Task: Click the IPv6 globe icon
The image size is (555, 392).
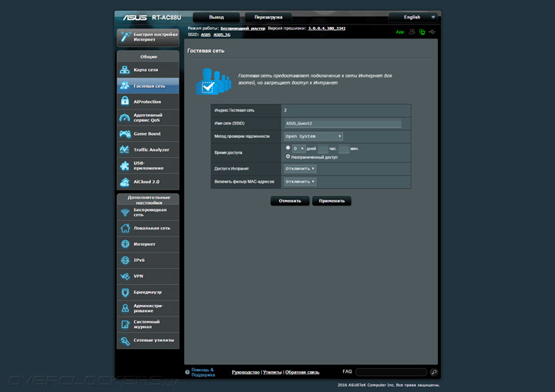Action: point(125,260)
